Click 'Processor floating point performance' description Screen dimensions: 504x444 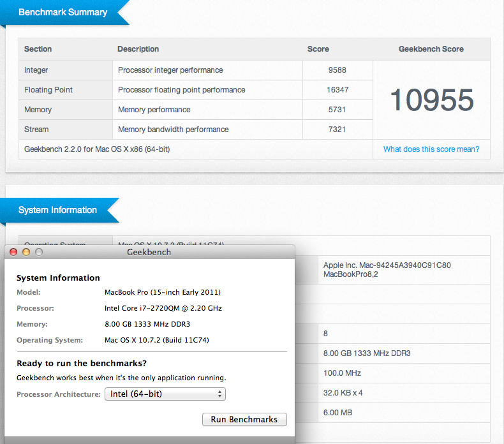pos(182,90)
